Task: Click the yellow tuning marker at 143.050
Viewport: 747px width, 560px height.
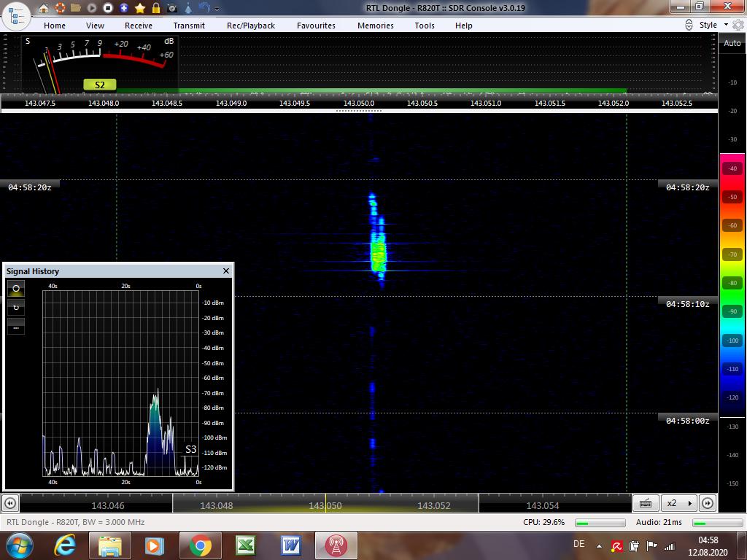Action: [x=326, y=503]
